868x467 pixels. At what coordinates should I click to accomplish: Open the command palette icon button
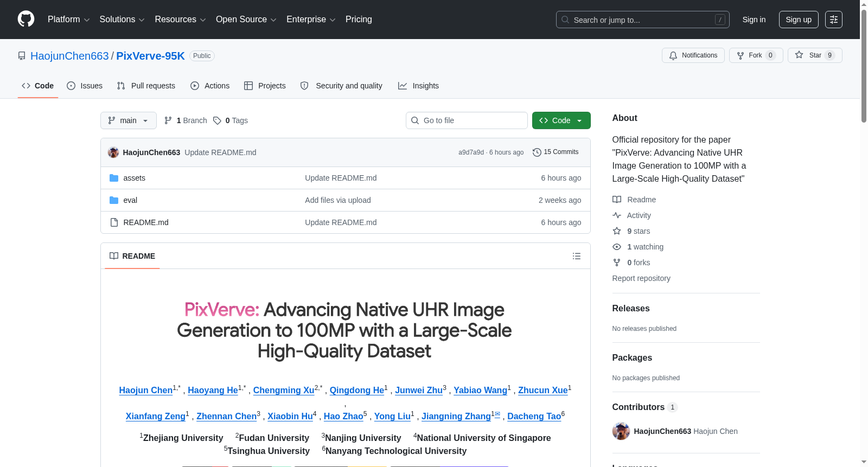(x=833, y=20)
